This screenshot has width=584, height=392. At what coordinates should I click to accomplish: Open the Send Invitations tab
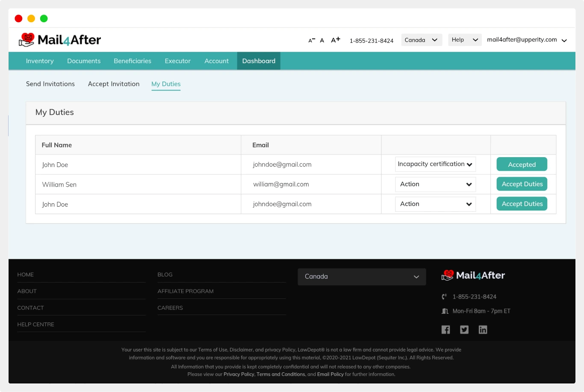coord(50,84)
